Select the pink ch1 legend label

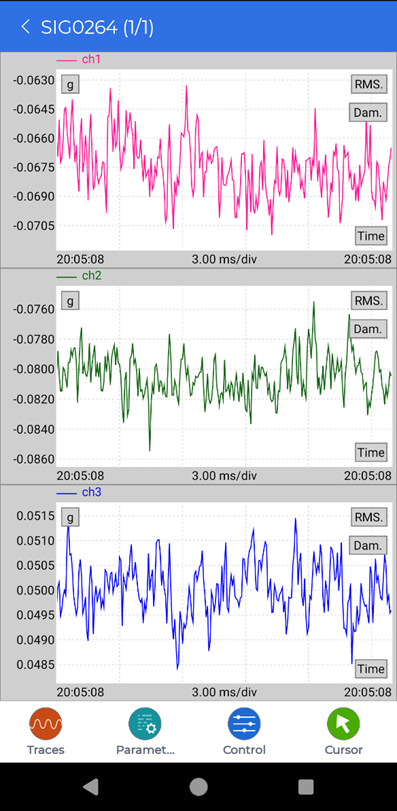[x=90, y=59]
